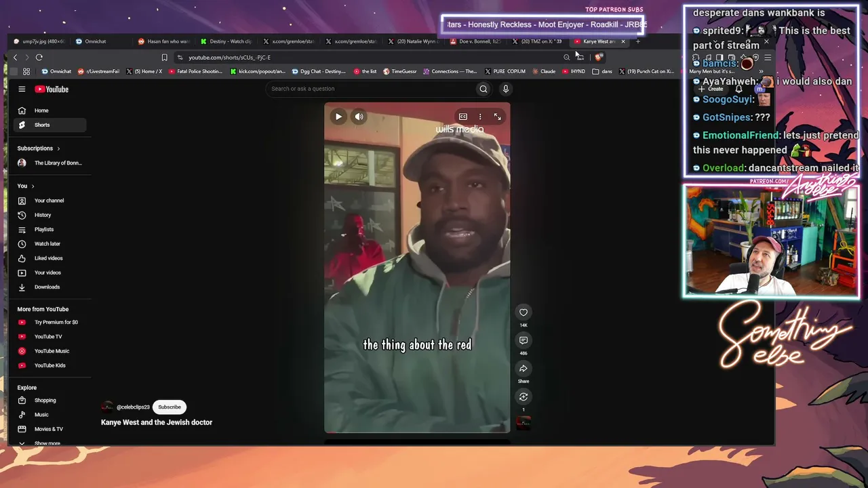Switch to the TMZ on X tab

[538, 41]
